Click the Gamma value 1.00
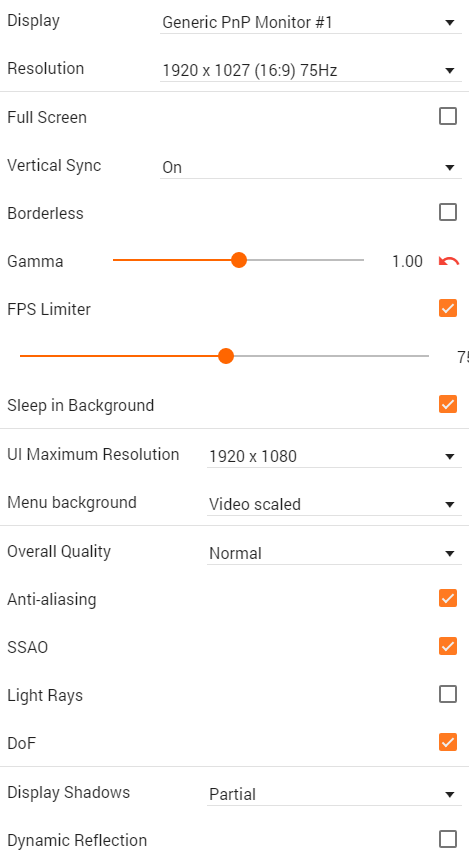This screenshot has height=860, width=469. [407, 261]
